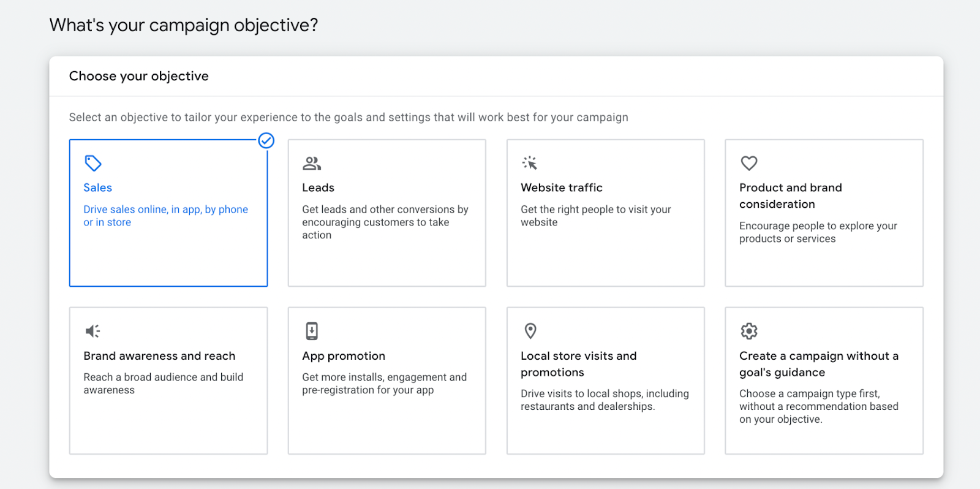Click "Drive sales online, in app" description
The image size is (980, 489).
[165, 216]
